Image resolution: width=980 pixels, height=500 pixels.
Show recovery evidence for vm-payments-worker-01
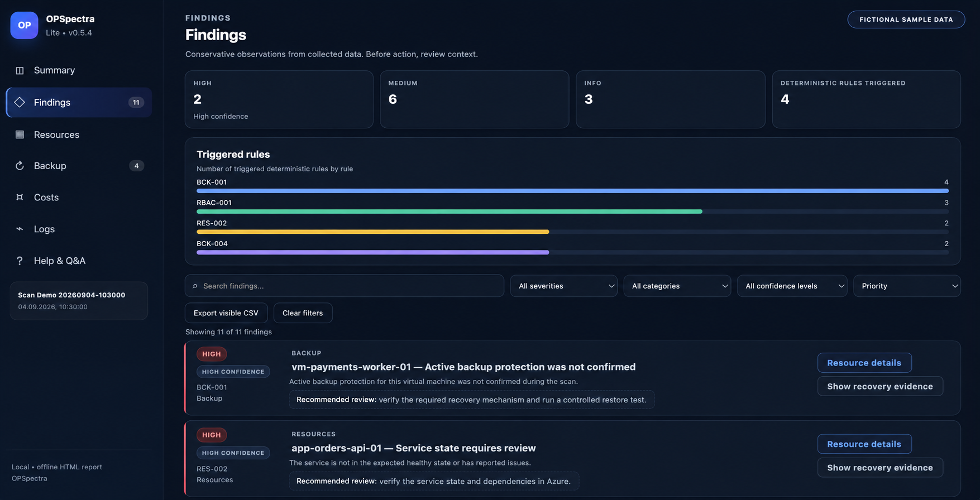(x=880, y=386)
